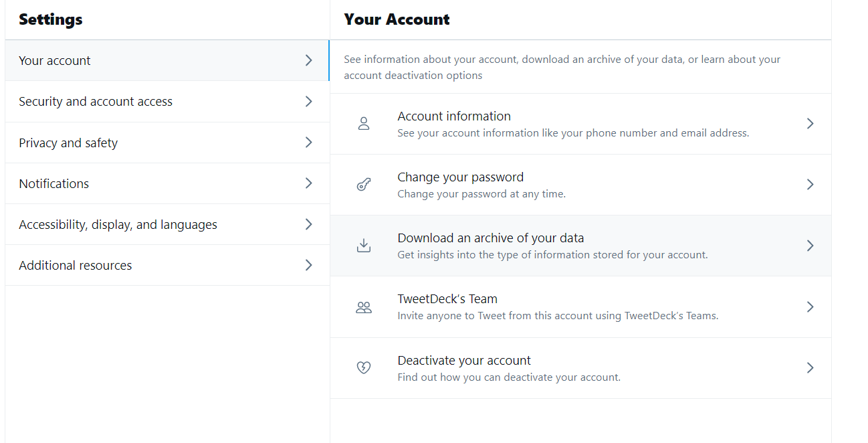Screen dimensions: 868x443
Task: Click the chevron beside Deactivate your account
Action: tap(810, 368)
